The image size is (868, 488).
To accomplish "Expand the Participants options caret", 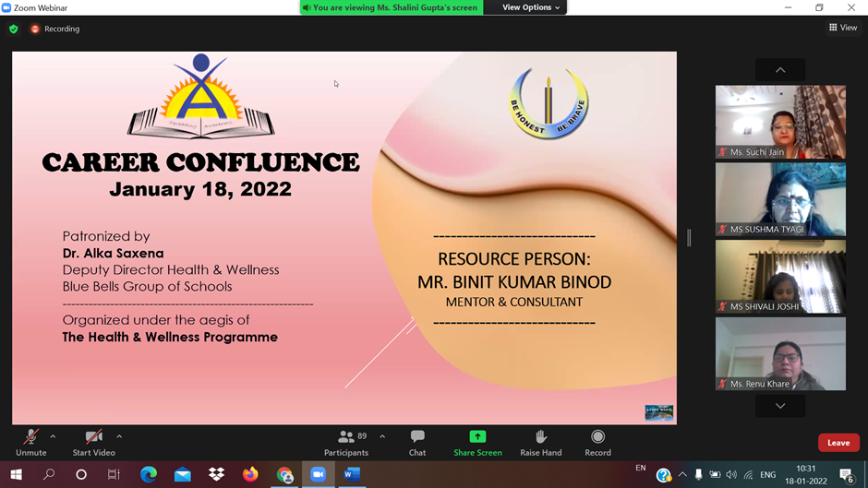I will (x=382, y=436).
